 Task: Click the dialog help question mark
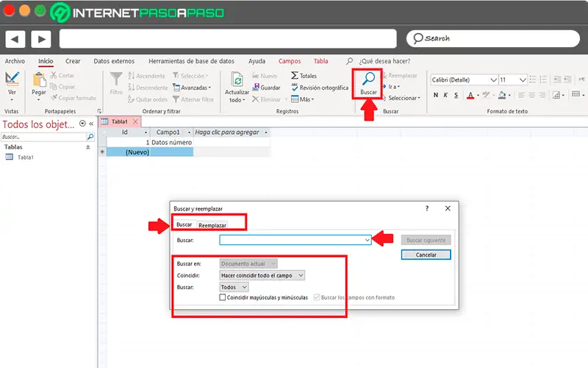point(427,208)
